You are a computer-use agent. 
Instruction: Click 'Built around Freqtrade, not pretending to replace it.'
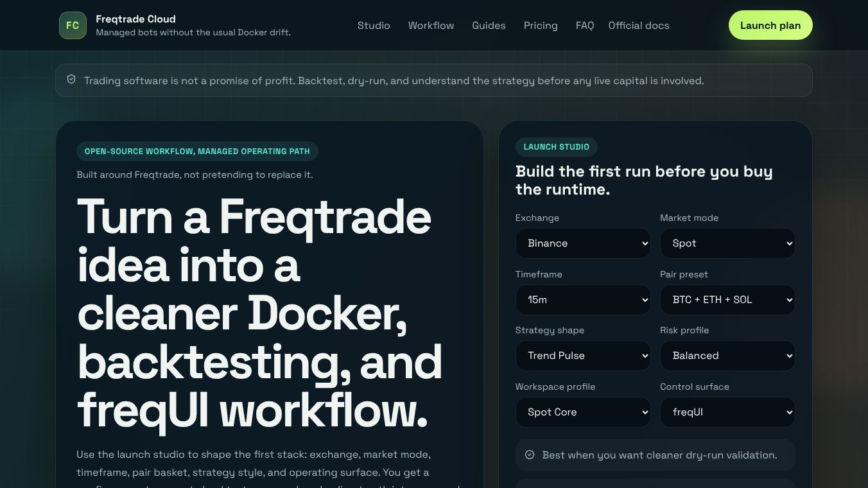click(195, 175)
